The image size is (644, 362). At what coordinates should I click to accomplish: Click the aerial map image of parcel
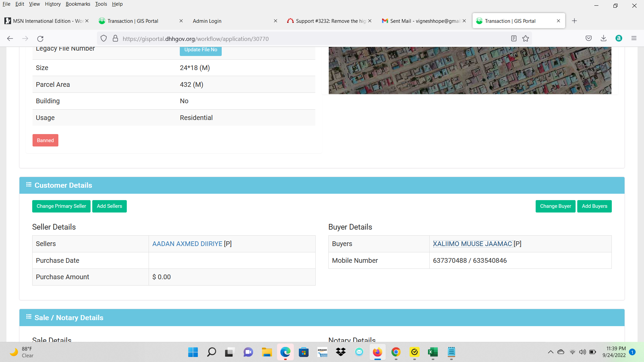(470, 70)
